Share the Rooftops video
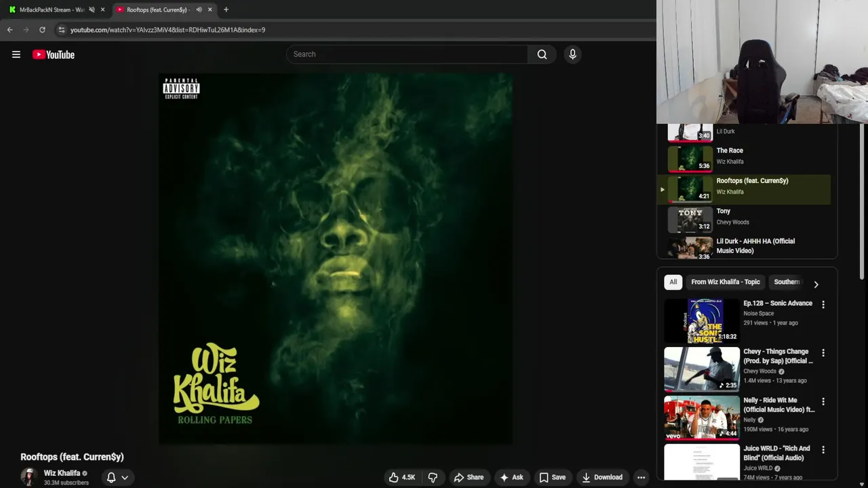 click(x=469, y=477)
